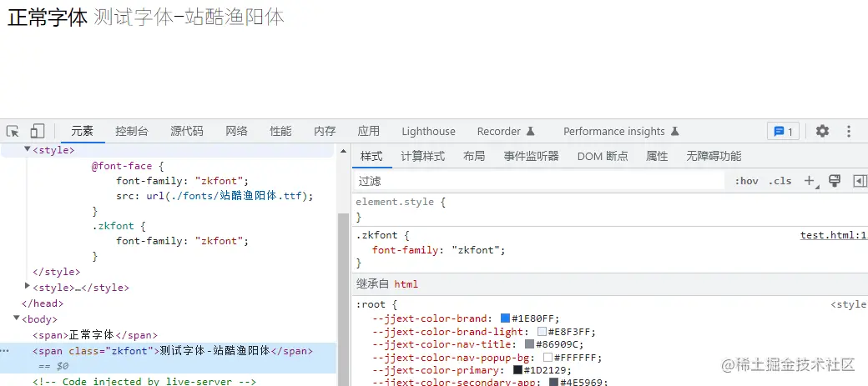Open the 性能 tab

click(280, 131)
